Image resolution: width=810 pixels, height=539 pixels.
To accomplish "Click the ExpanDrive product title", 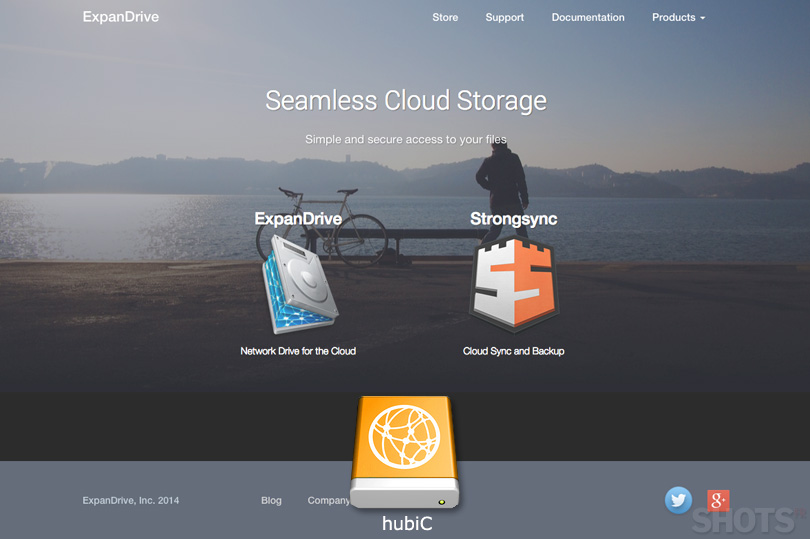I will [x=298, y=219].
